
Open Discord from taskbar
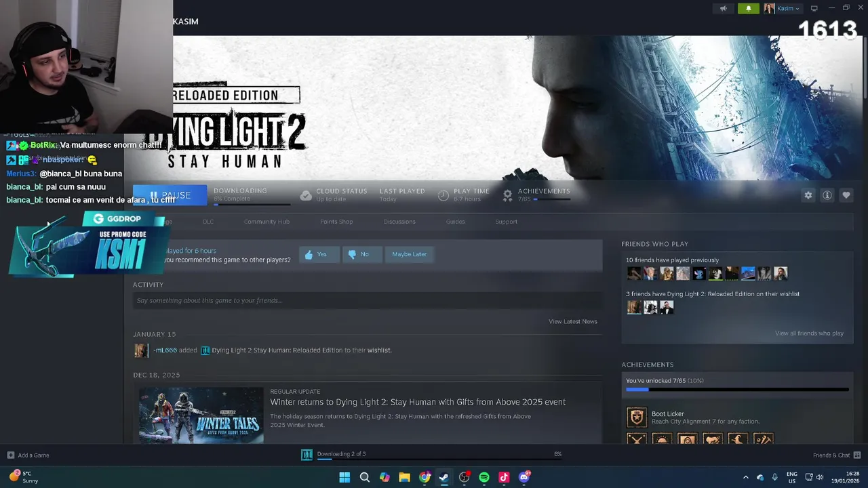(524, 477)
